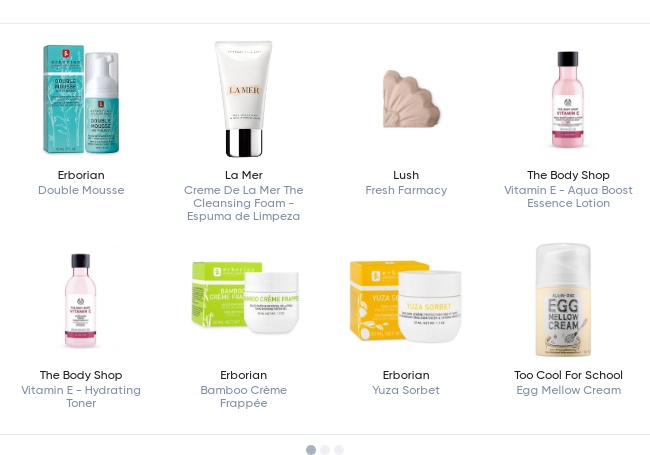View the Vitamin E Aqua Boost Essence Lotion bottle
650x455 pixels.
pyautogui.click(x=568, y=99)
